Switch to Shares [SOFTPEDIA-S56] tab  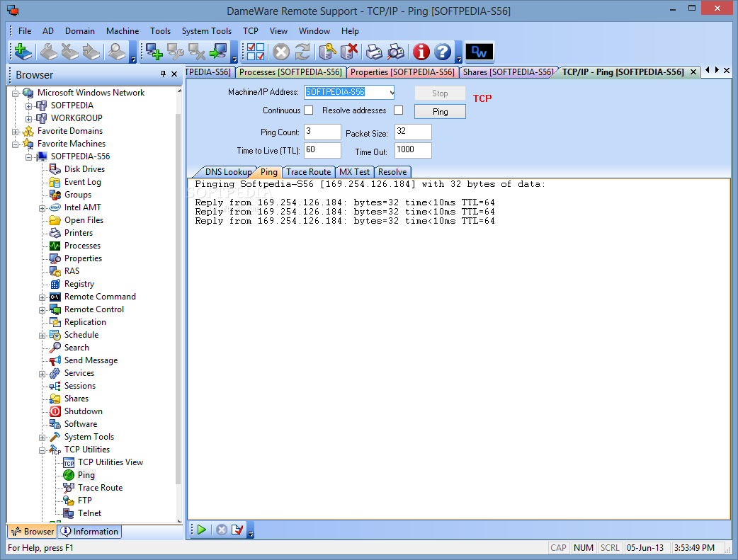click(508, 72)
